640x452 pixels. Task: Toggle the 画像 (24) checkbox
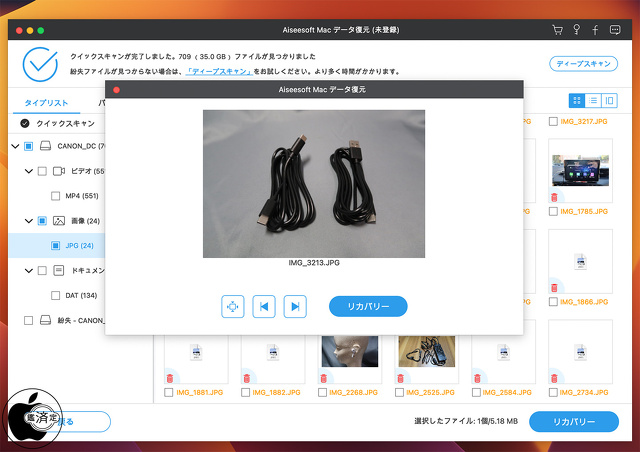pos(42,221)
